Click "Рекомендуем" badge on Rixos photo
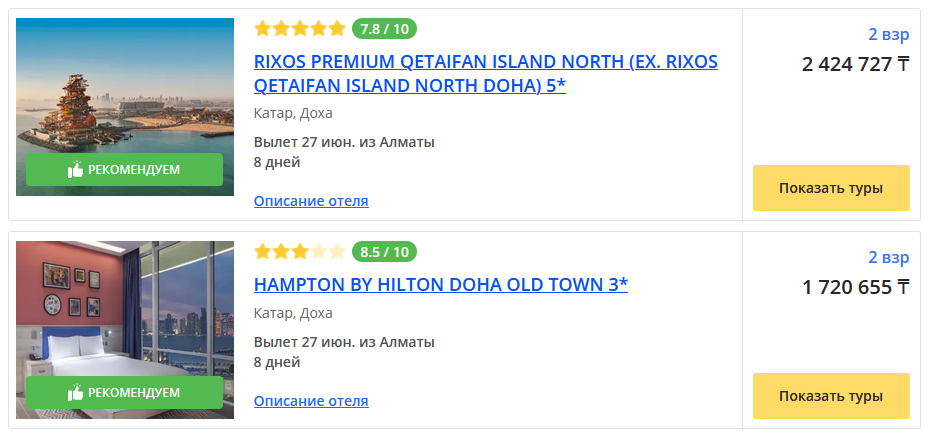The width and height of the screenshot is (930, 434). (125, 170)
